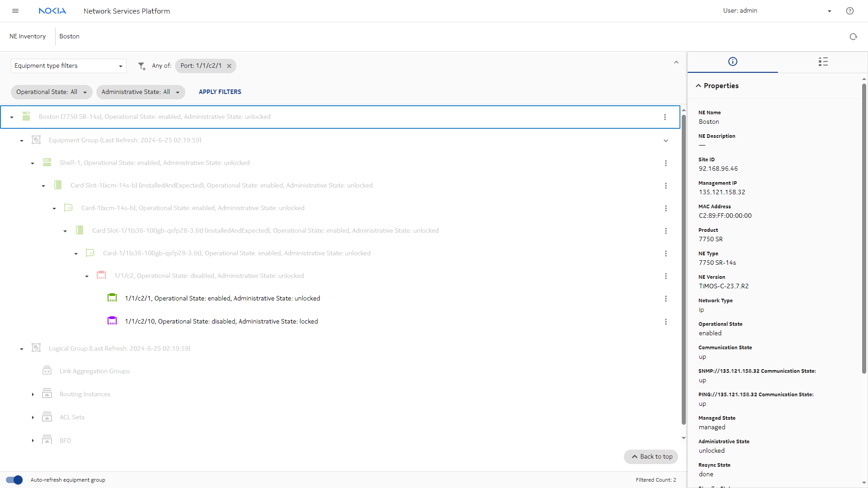This screenshot has width=868, height=488.
Task: Open more actions for port 1/1/c2/1
Action: (x=665, y=299)
